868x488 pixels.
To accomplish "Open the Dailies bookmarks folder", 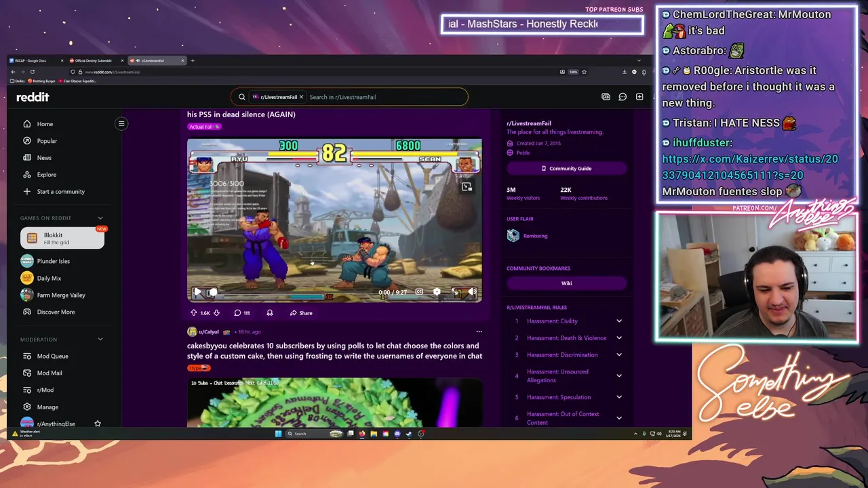I will tap(18, 81).
